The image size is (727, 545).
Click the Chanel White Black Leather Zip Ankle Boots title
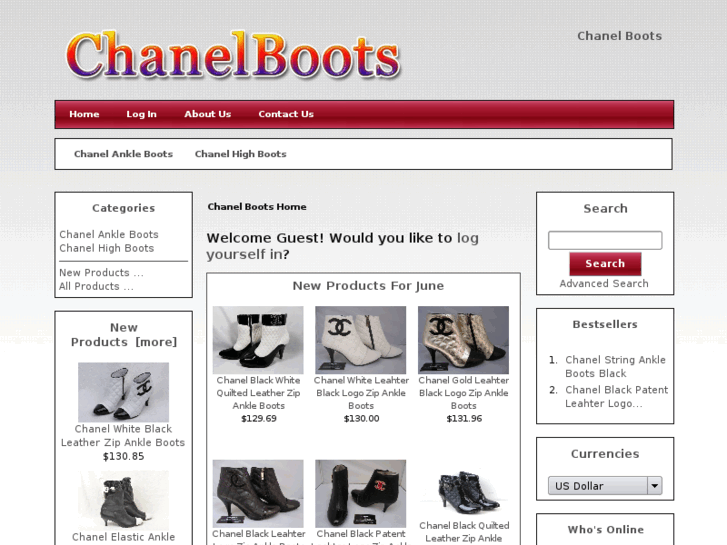123,436
